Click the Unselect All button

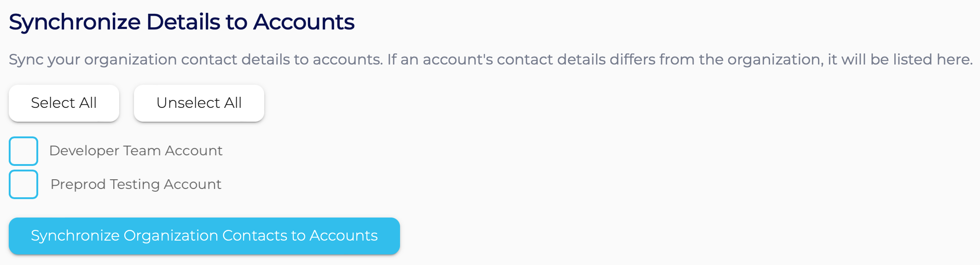pyautogui.click(x=199, y=103)
